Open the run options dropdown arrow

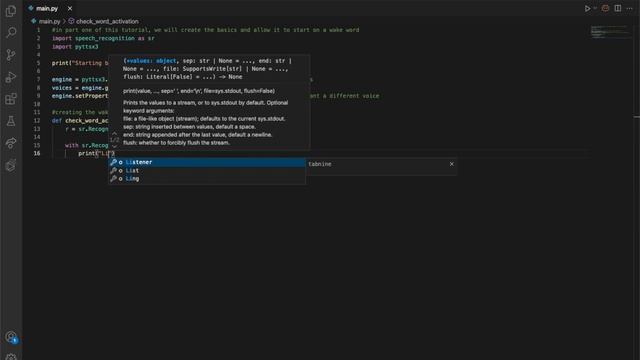pos(595,9)
